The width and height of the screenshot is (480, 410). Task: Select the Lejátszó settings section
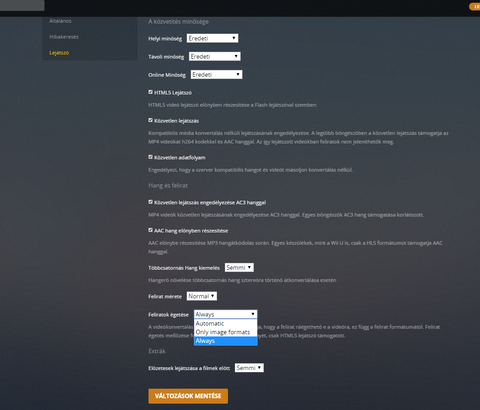click(x=59, y=53)
